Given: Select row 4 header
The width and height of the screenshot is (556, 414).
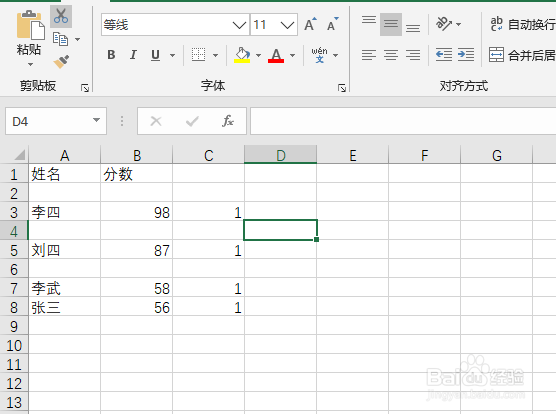Looking at the screenshot, I should pos(14,231).
